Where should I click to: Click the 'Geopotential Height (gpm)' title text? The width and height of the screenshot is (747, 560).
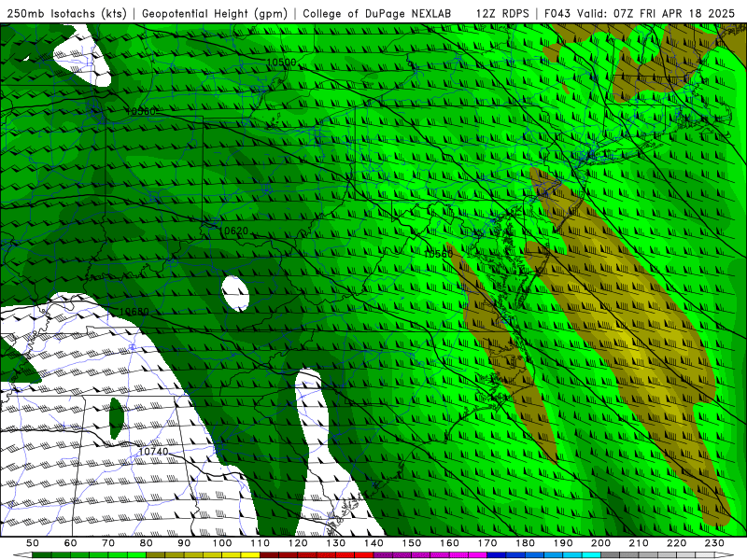click(215, 13)
